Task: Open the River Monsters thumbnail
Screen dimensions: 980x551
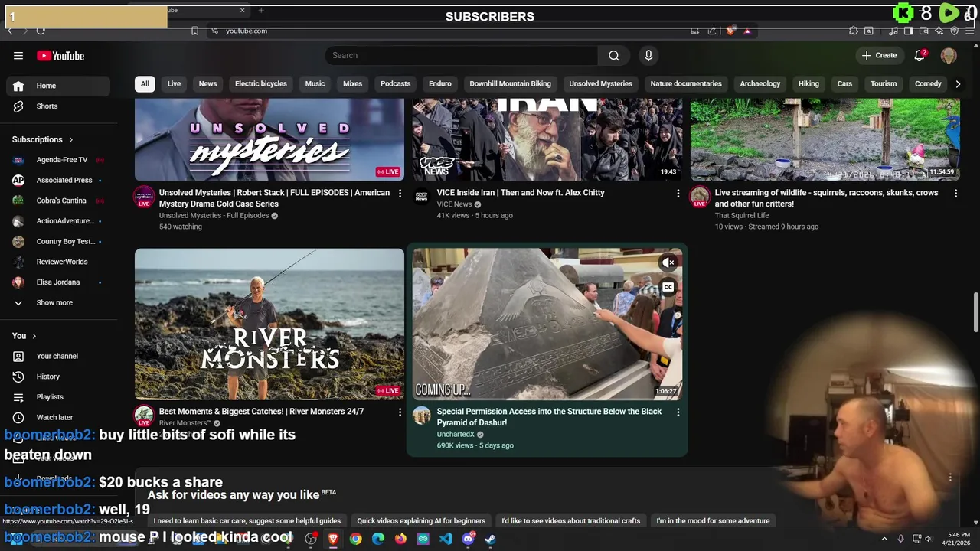Action: point(269,324)
